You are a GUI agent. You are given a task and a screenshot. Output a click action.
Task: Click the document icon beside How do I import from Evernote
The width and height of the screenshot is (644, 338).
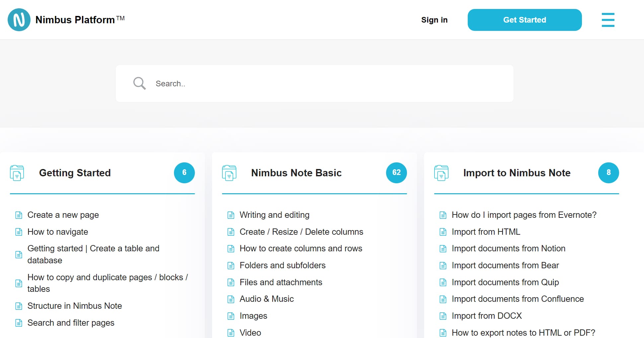[443, 215]
